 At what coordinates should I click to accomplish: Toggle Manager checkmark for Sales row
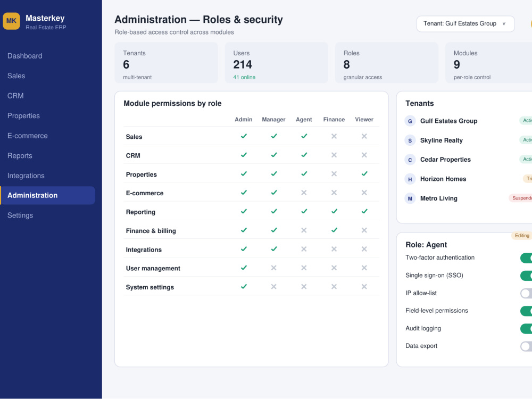point(274,136)
